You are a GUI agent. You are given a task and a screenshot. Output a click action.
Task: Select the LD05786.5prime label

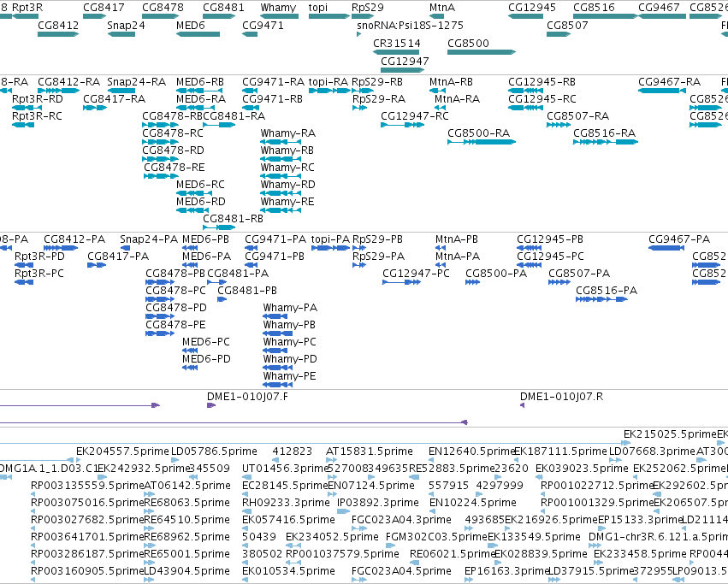(x=214, y=451)
